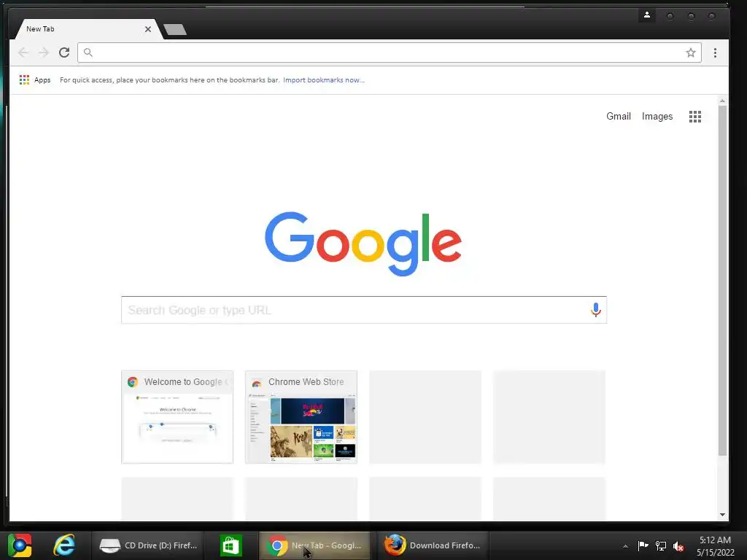Reload the current page
The image size is (747, 560).
[x=64, y=52]
